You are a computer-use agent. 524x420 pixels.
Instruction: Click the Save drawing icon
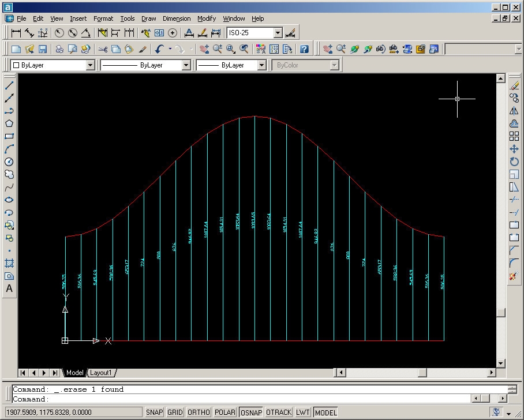[43, 50]
